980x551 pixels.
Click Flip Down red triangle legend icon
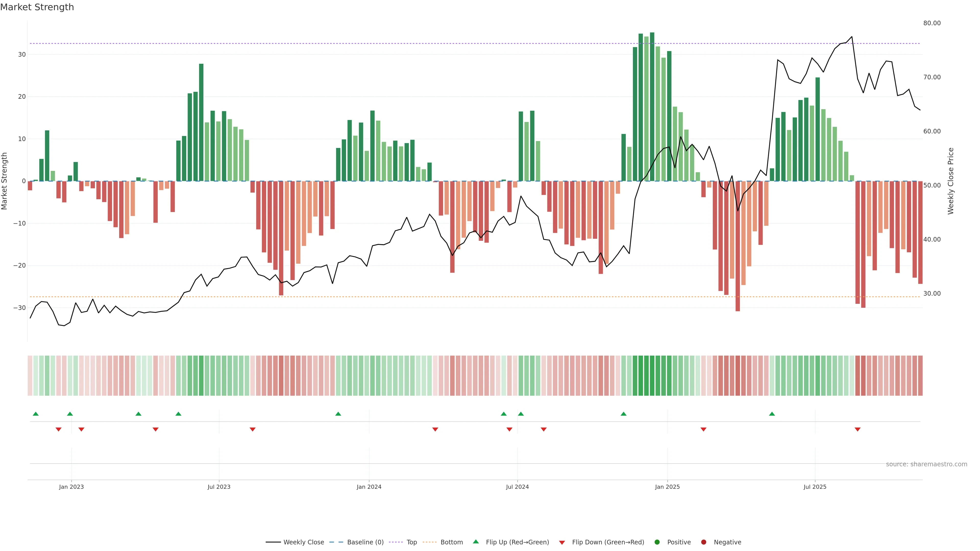coord(562,542)
